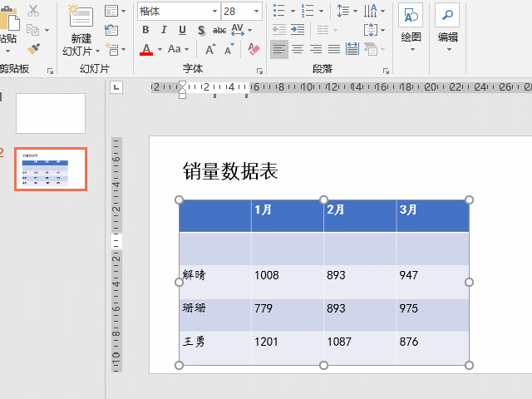Click the cell containing 779
The width and height of the screenshot is (532, 399).
pos(288,315)
